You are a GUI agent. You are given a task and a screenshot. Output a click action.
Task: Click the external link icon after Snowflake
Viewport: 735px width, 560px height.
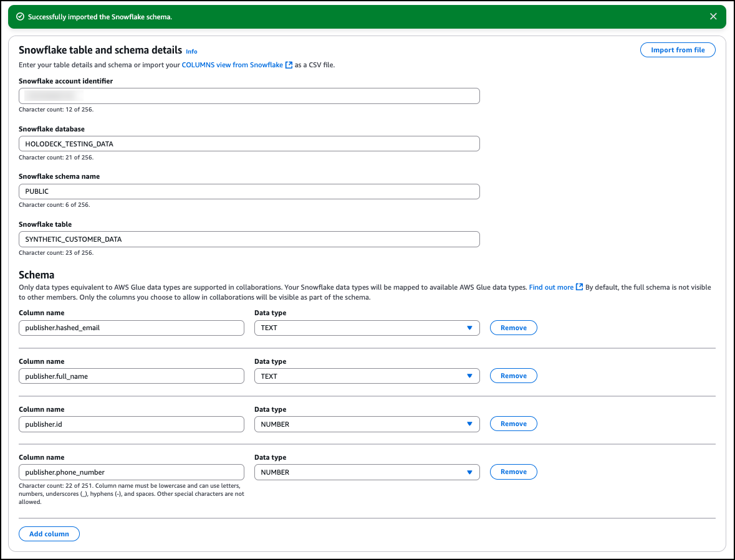point(289,65)
